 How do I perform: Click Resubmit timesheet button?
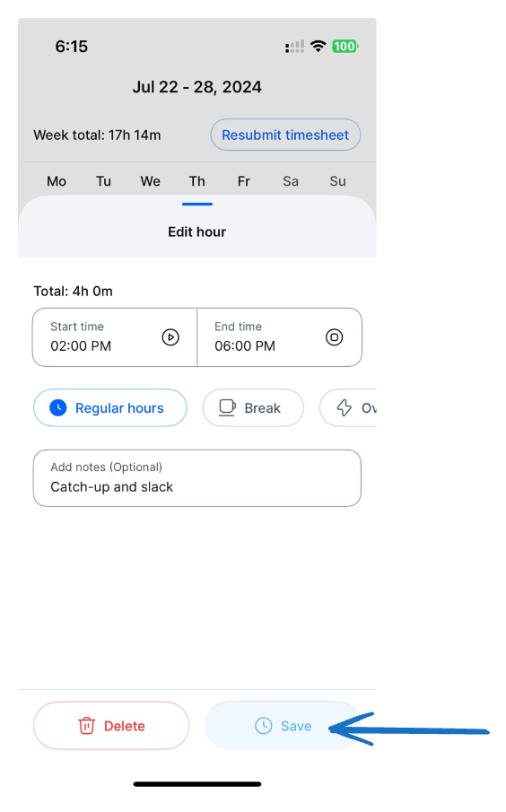[x=285, y=135]
